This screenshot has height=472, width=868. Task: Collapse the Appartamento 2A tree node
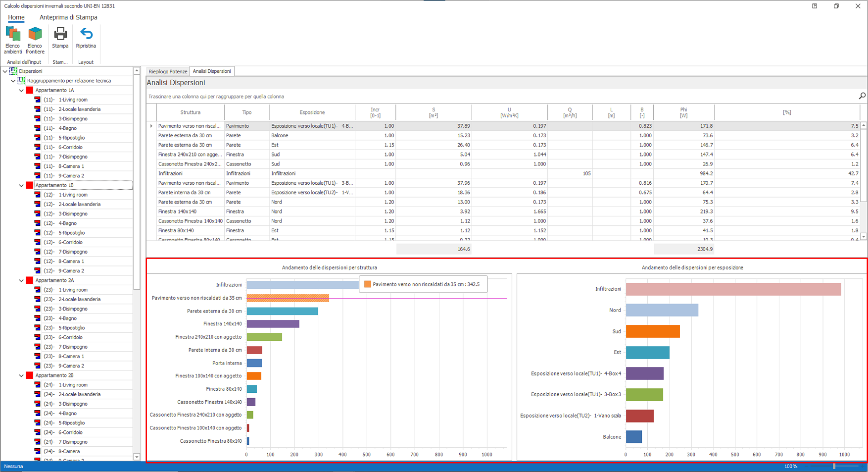pyautogui.click(x=21, y=281)
